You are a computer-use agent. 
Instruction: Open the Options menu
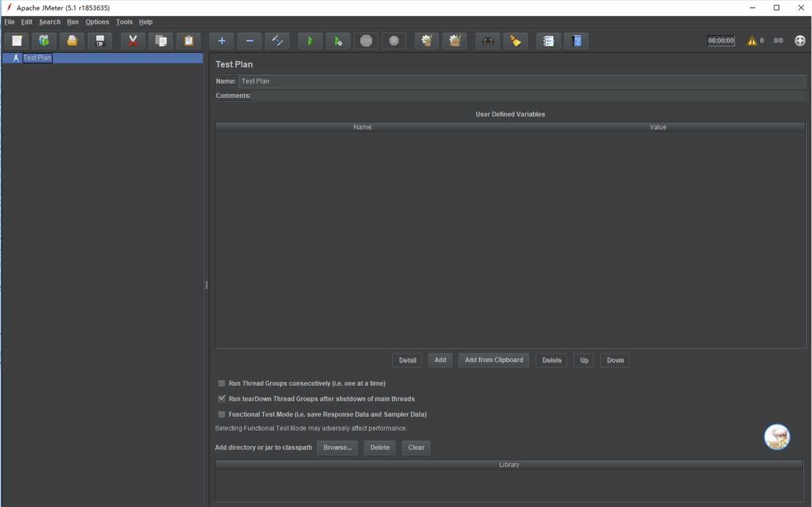tap(97, 22)
